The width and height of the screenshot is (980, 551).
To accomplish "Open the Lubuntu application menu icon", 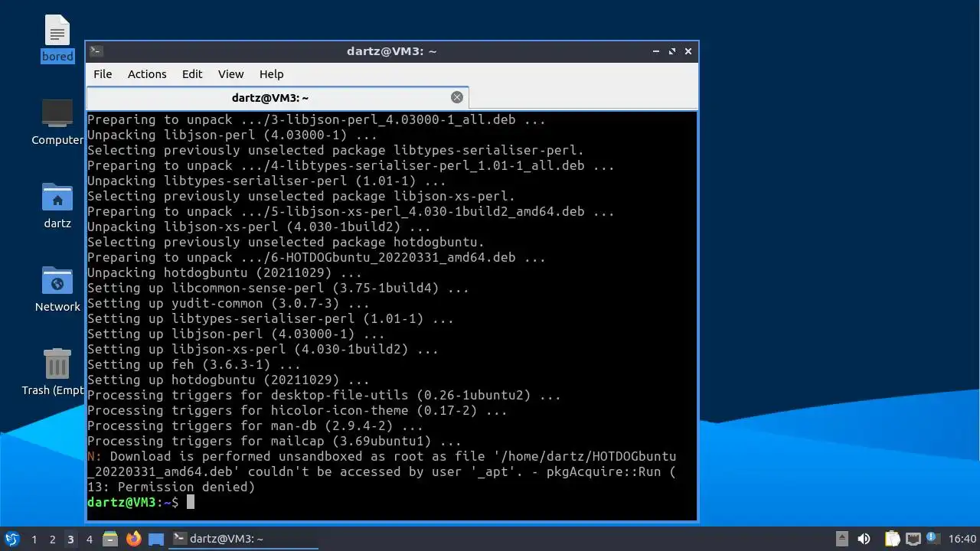I will 11,539.
